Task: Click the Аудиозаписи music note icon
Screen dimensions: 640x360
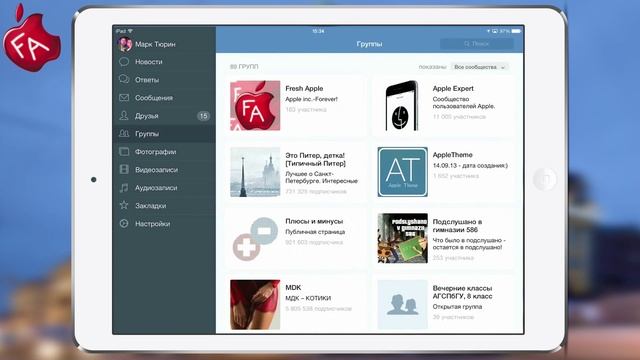Action: (124, 187)
